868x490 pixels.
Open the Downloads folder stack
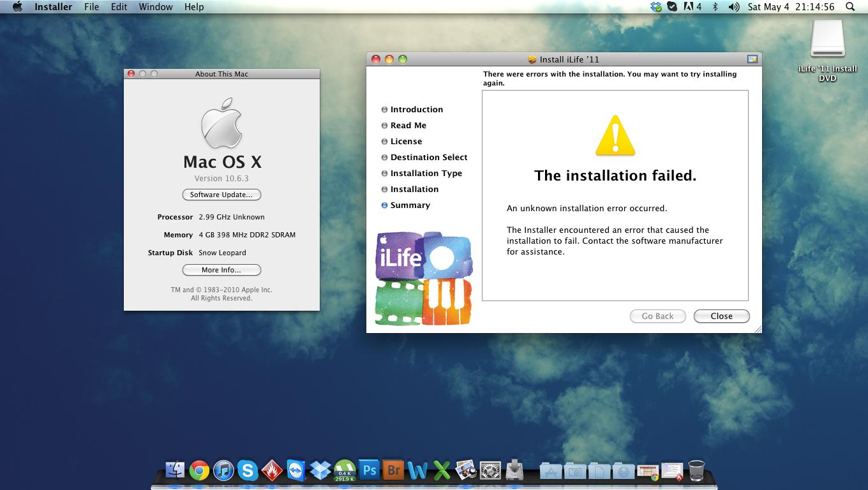pos(624,471)
